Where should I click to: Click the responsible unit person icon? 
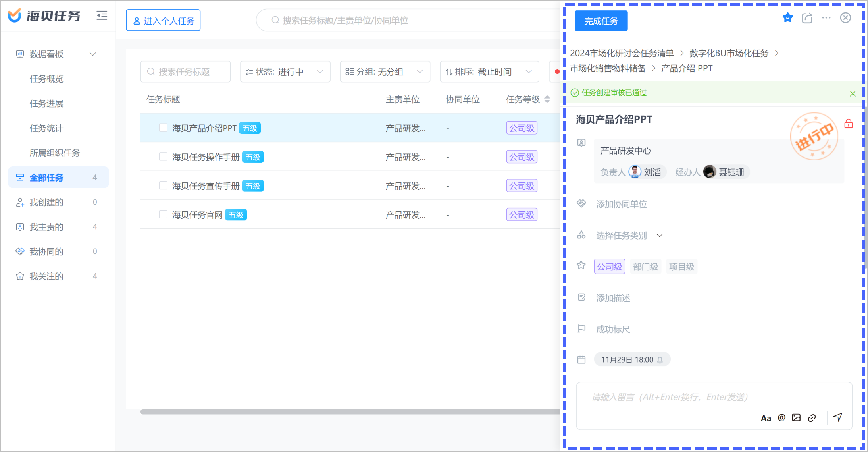(581, 143)
